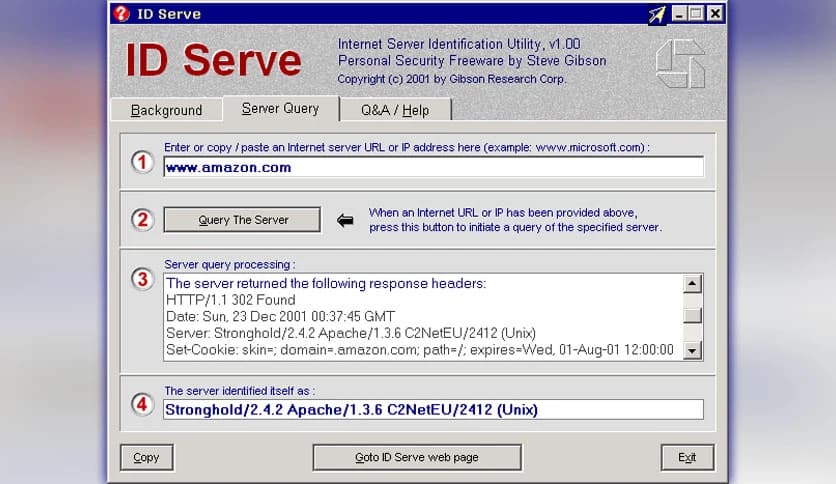This screenshot has height=484, width=836.
Task: Click the scroll down arrow in response headers
Action: click(x=692, y=350)
